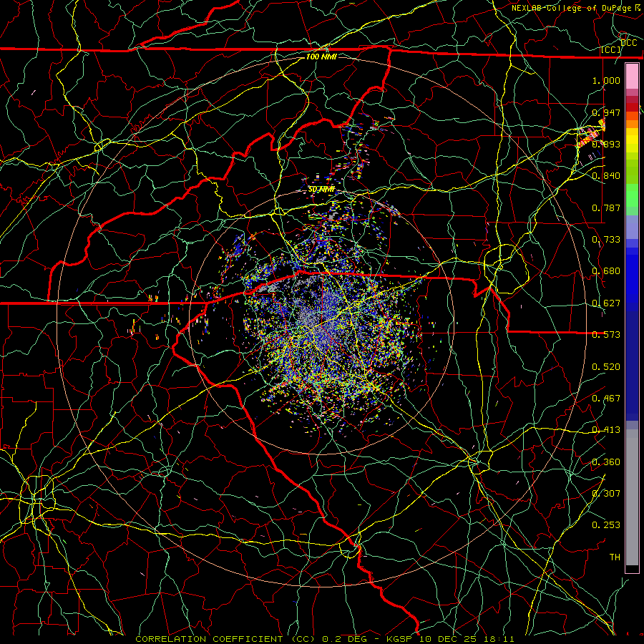Click the pink top segment of the CC color bar

632,76
